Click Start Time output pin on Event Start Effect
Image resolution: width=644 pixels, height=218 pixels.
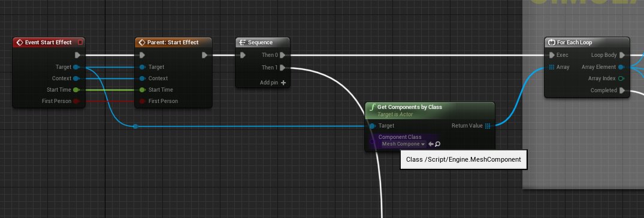(76, 89)
